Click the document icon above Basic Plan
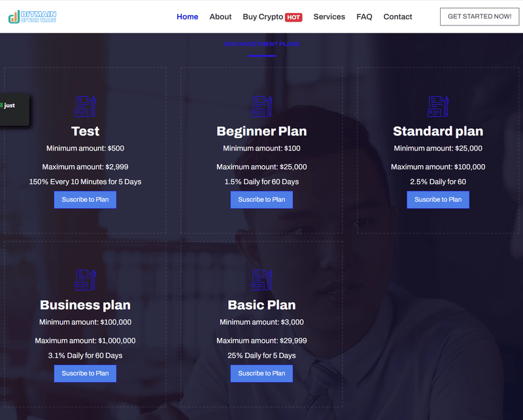 coord(261,280)
